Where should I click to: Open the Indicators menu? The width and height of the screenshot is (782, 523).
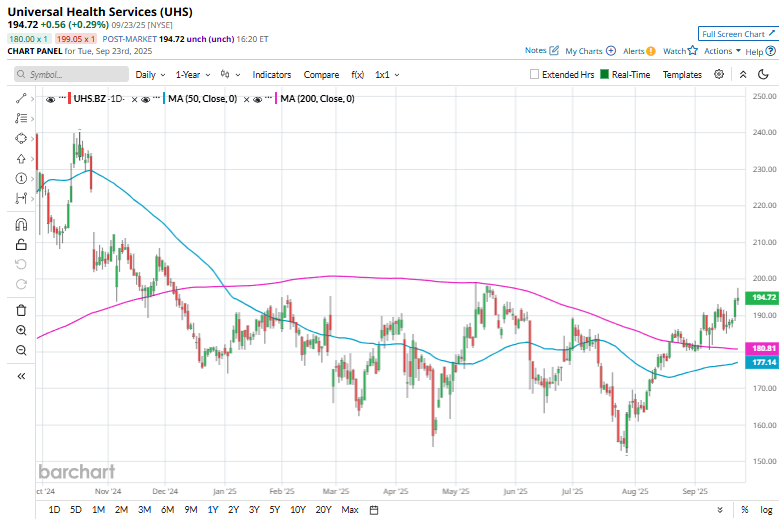pos(271,74)
